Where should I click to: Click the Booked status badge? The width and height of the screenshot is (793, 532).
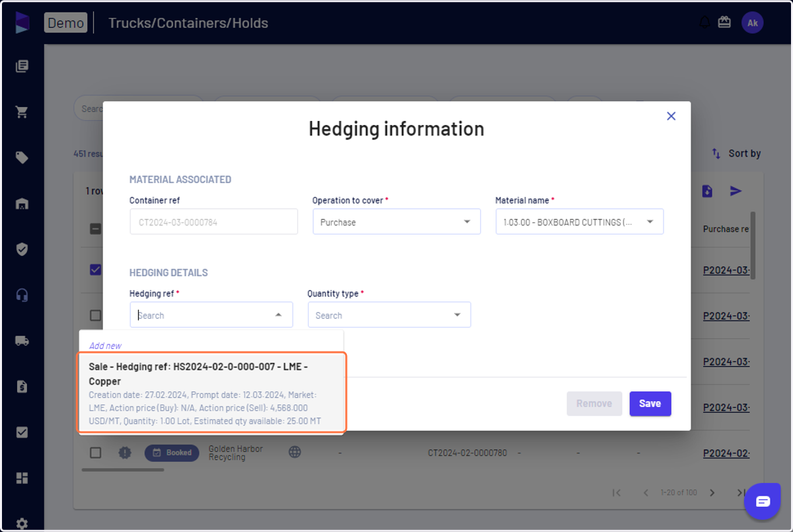tap(172, 453)
